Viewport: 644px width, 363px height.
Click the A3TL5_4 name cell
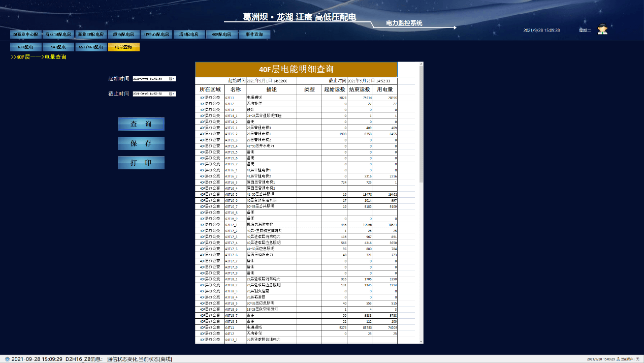pos(235,146)
